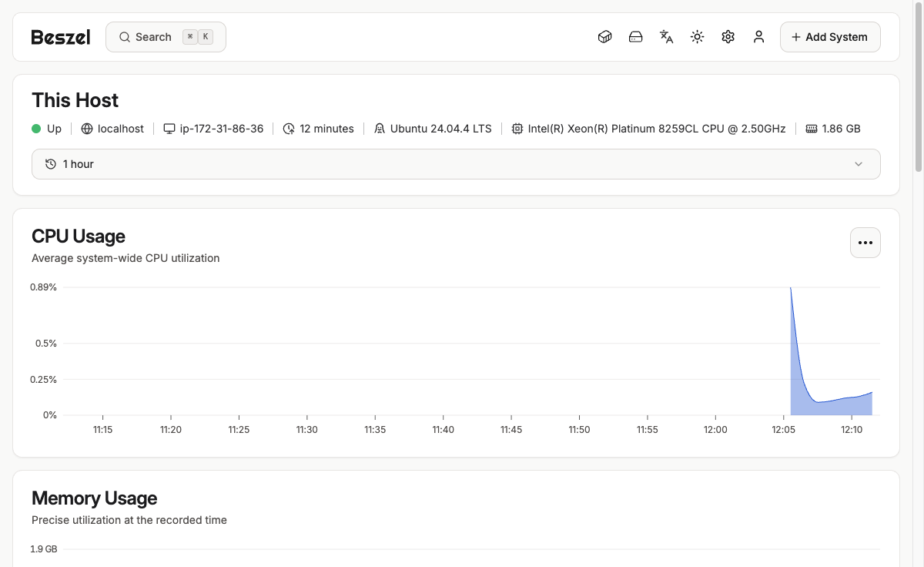
Task: Click the 0.89% y-axis label
Action: coord(44,287)
